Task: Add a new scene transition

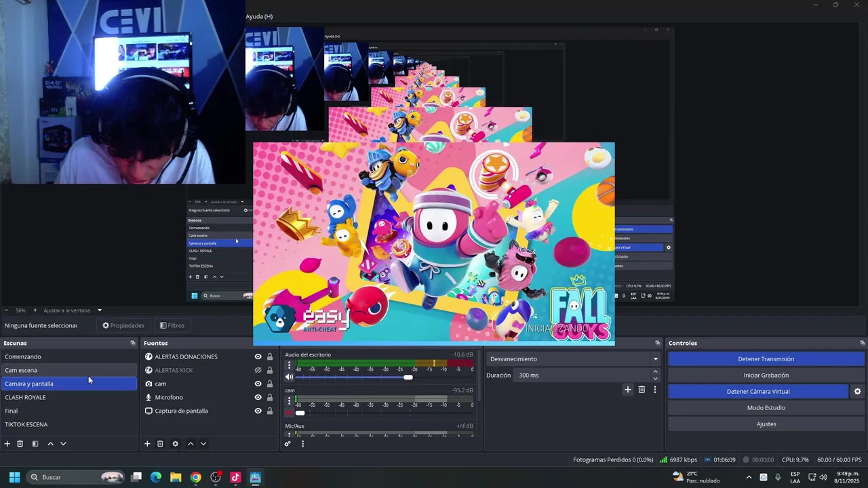Action: click(x=627, y=390)
